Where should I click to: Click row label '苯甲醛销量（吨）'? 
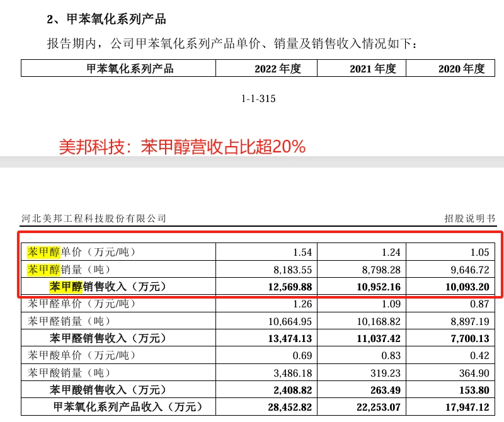point(69,321)
